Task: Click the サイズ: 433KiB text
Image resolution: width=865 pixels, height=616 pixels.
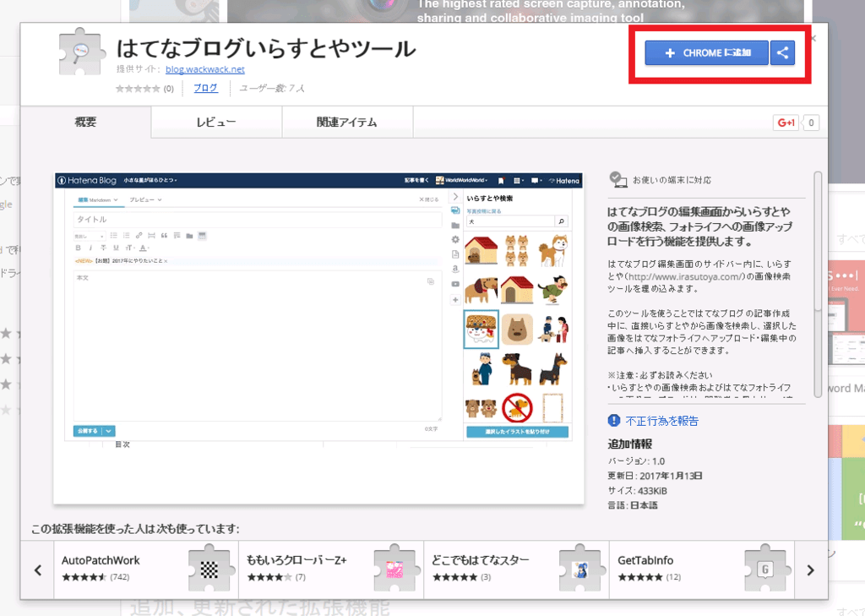Action: point(637,491)
